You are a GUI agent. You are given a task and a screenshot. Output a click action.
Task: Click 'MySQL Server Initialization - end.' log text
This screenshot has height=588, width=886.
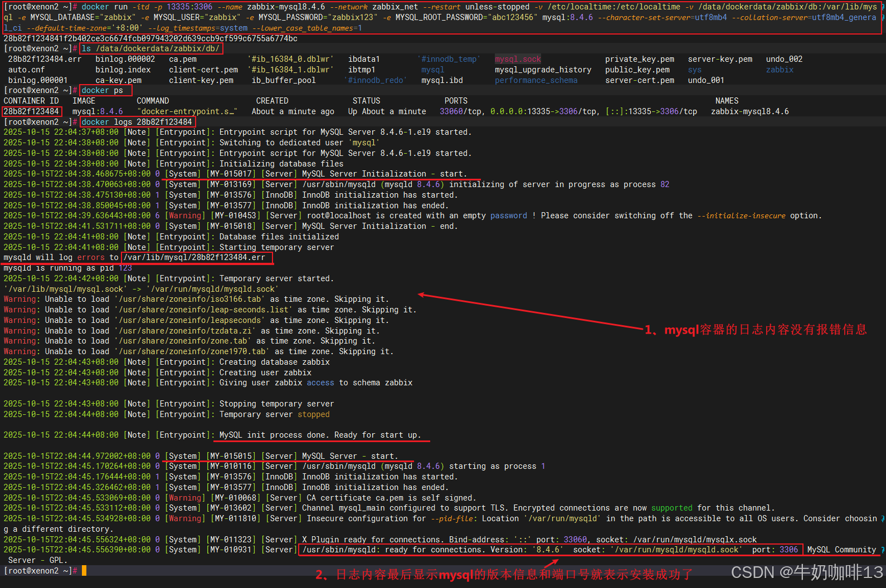379,226
